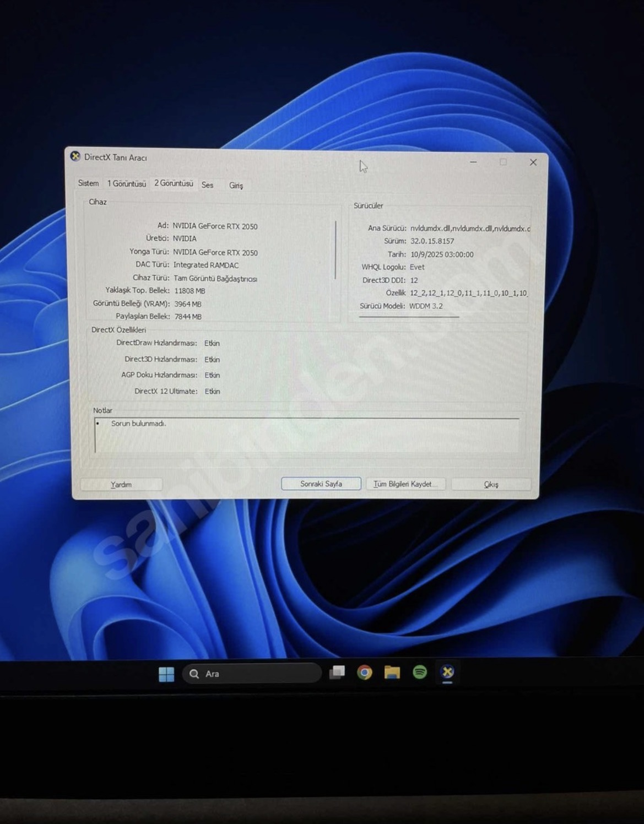644x824 pixels.
Task: Click the driver version '32.0.15.8157'
Action: point(432,241)
